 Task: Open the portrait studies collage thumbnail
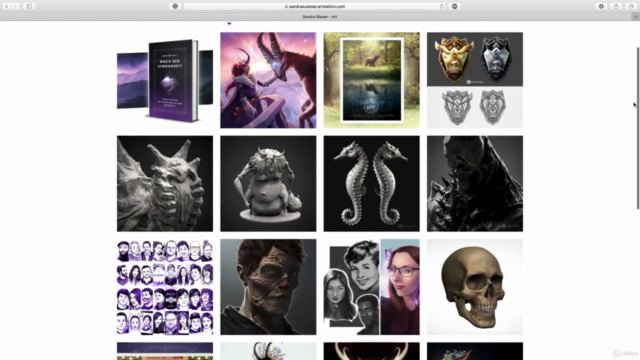pos(371,287)
